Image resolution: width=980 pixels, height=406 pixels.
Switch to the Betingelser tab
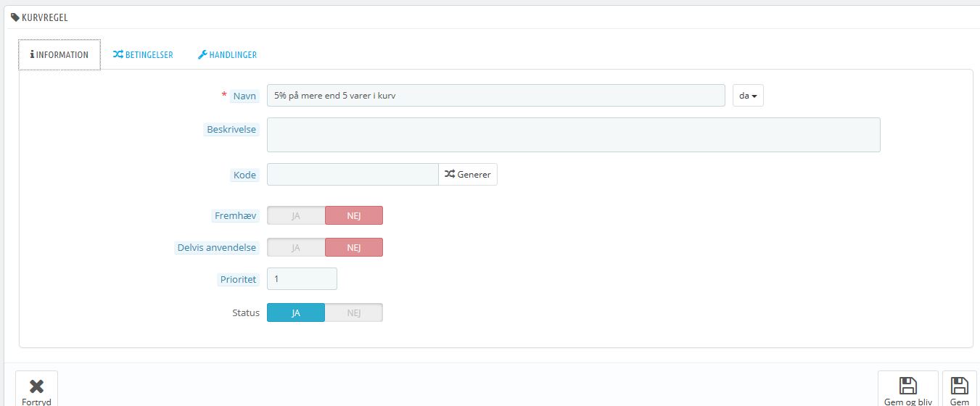click(143, 54)
